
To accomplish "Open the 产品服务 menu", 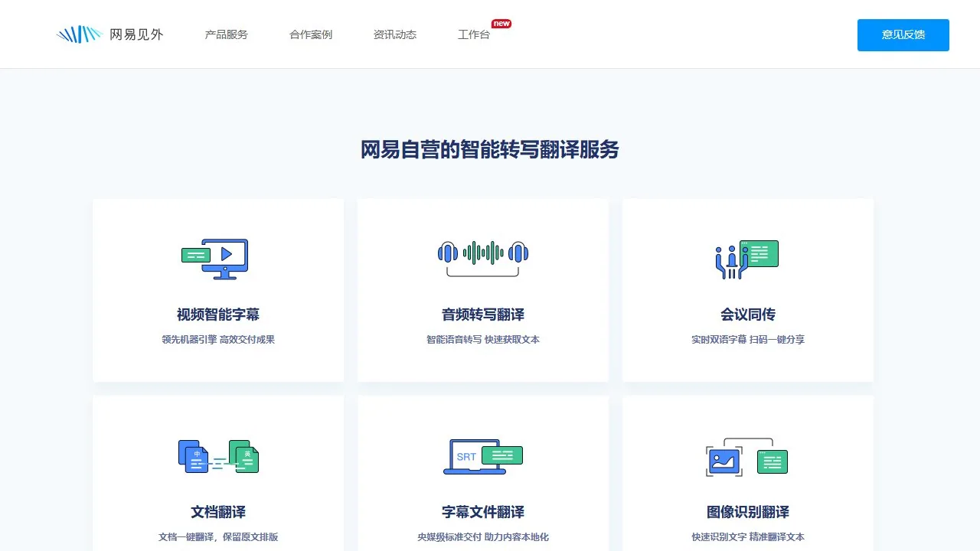I will [227, 34].
